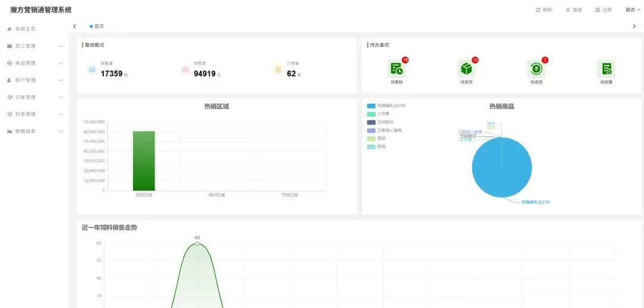Open the 待退款 pending refund icon

537,69
